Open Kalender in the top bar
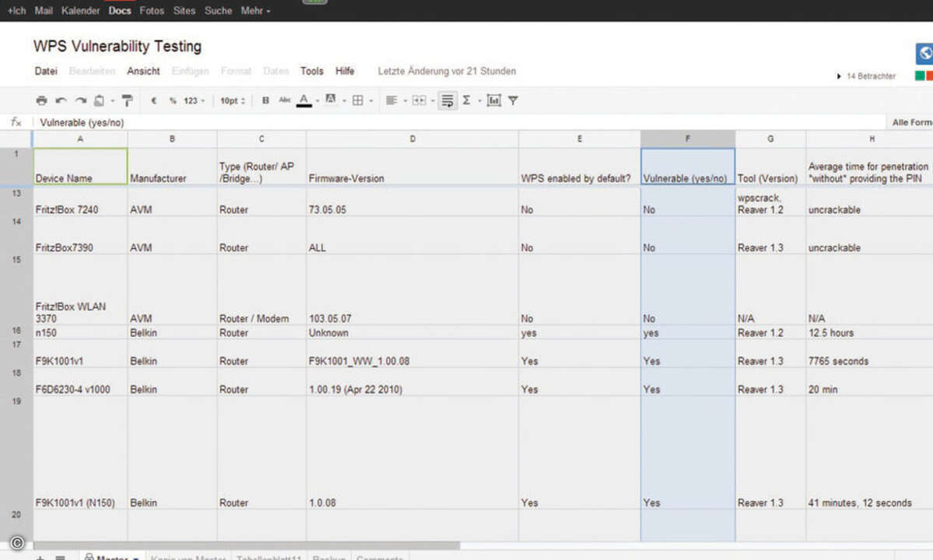933x560 pixels. (80, 11)
